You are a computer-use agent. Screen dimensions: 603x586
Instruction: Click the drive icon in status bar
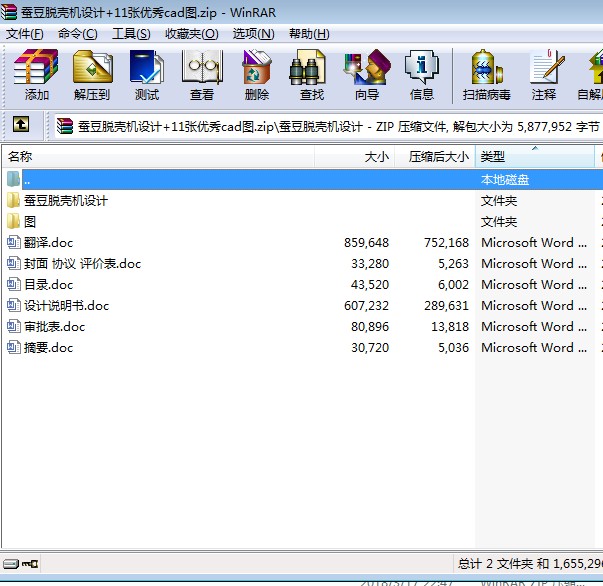click(11, 564)
